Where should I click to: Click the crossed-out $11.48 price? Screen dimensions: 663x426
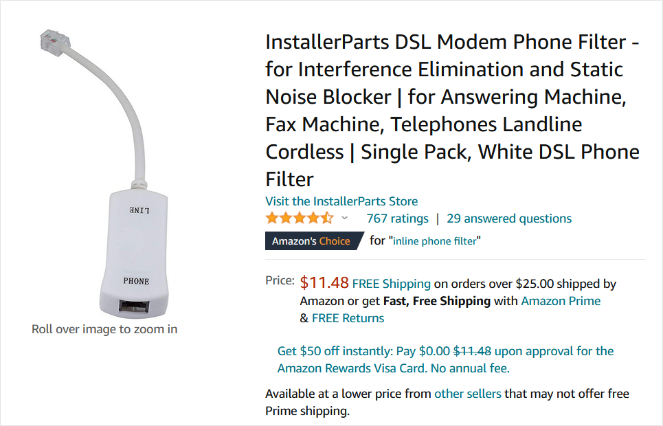475,351
